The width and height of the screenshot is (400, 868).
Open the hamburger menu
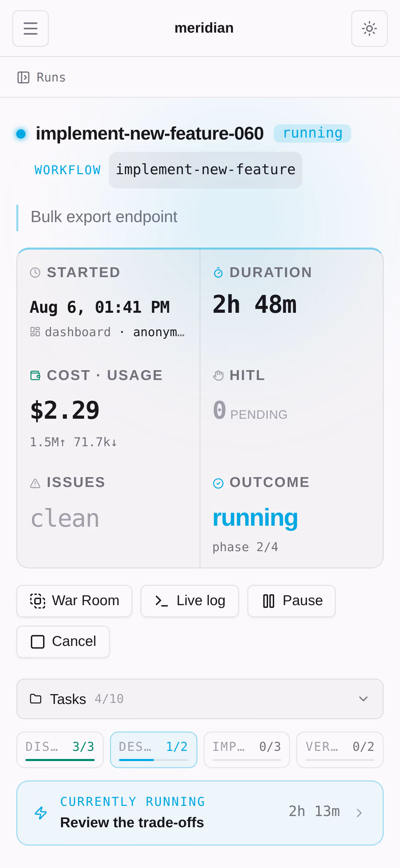(x=31, y=29)
